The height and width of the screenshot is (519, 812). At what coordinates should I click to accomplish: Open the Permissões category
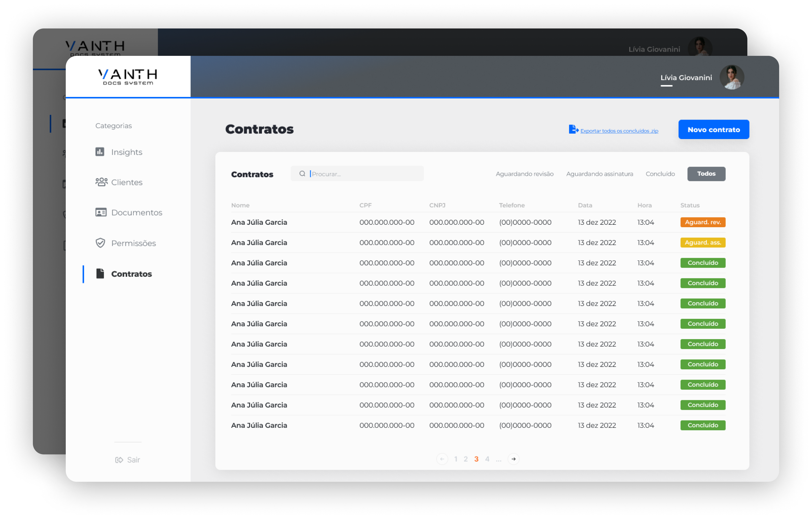pyautogui.click(x=125, y=243)
